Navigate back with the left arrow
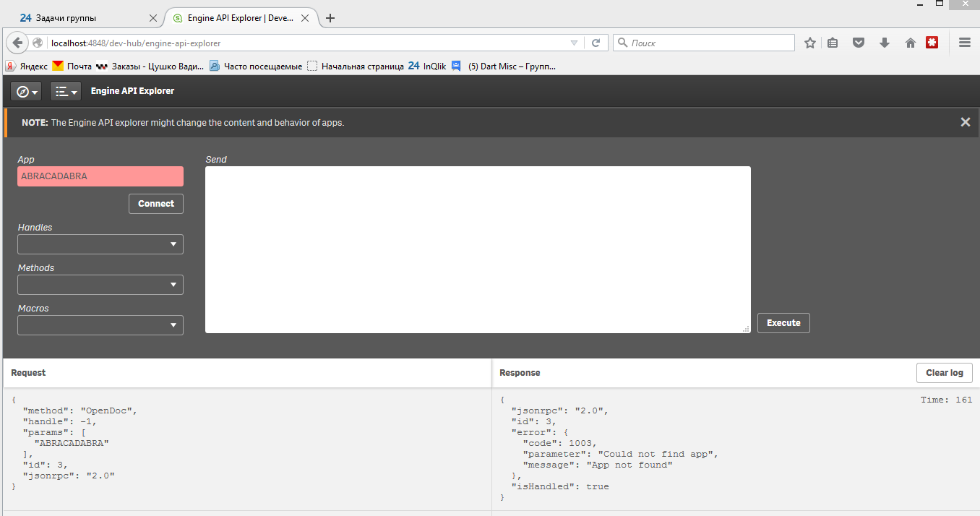The image size is (980, 516). (17, 42)
